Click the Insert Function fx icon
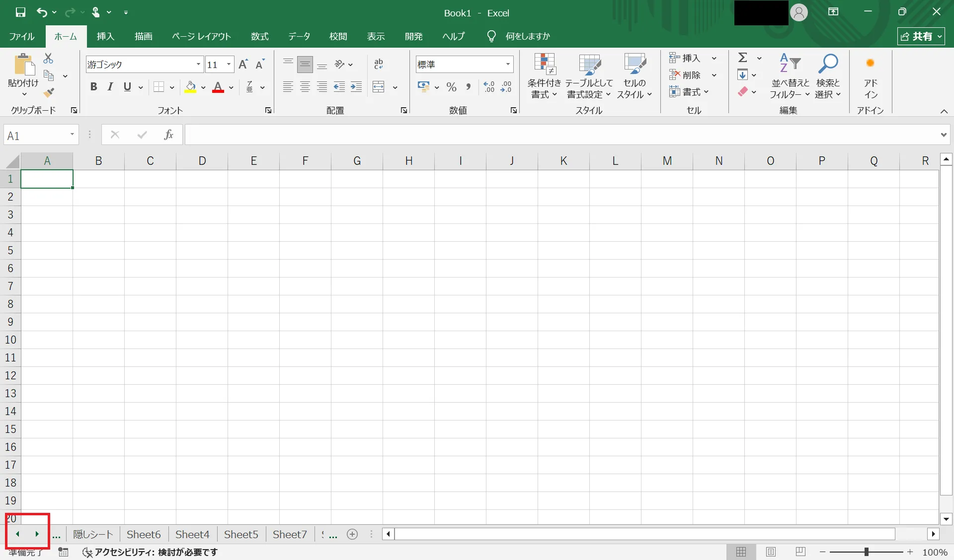Viewport: 954px width, 560px height. [168, 135]
